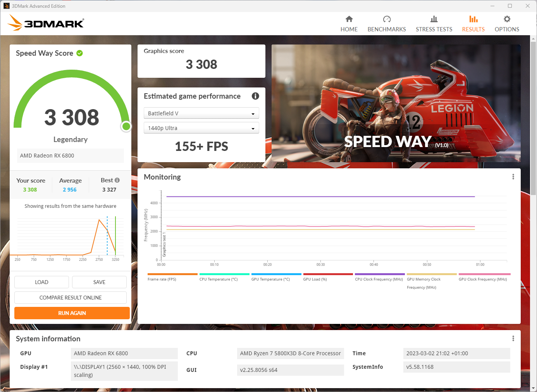Click the Graphics score value
Image resolution: width=537 pixels, height=392 pixels.
[201, 64]
